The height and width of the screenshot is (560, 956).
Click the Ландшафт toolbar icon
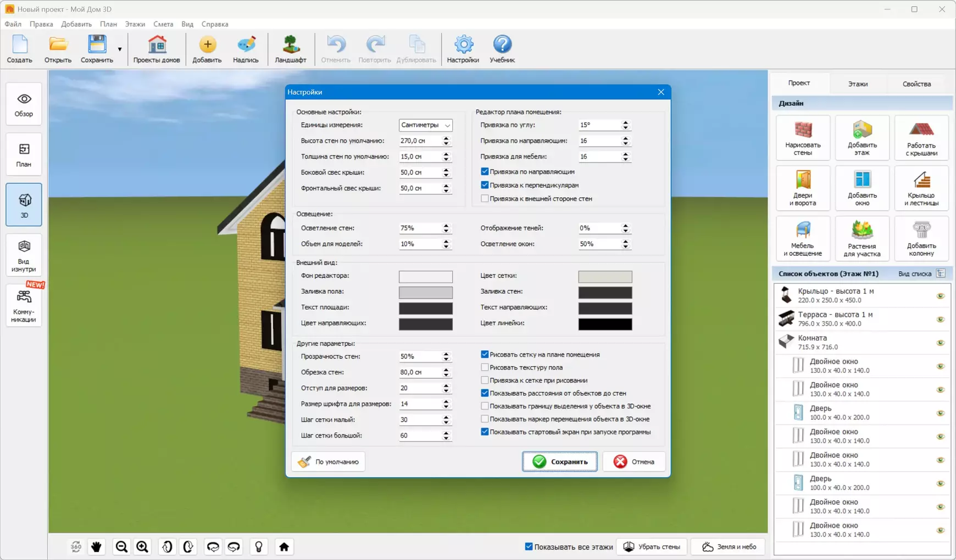tap(290, 49)
